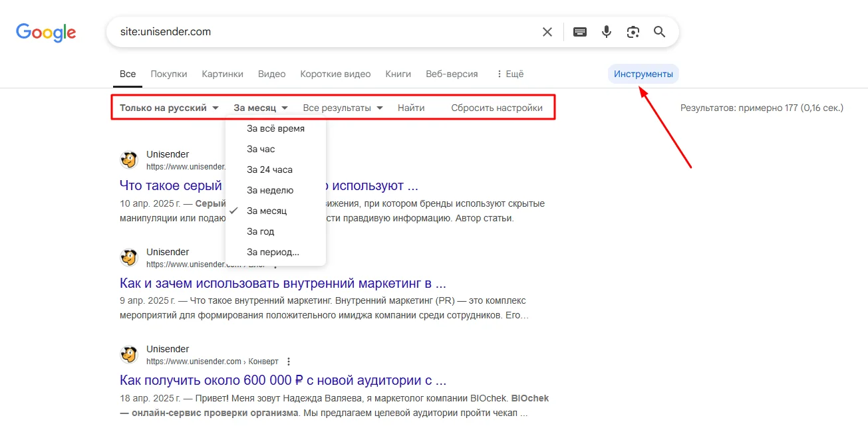Select the checked За месяц option
868x428 pixels.
[x=267, y=211]
